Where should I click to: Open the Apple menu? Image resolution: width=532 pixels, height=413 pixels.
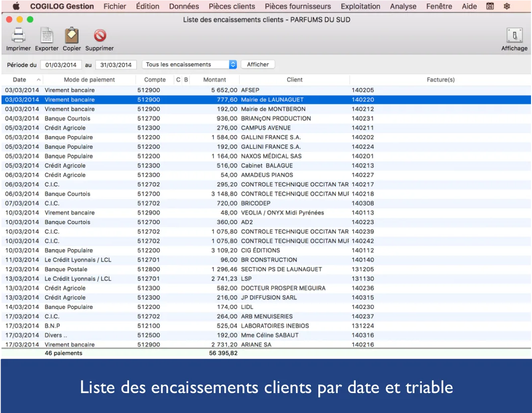[x=16, y=6]
